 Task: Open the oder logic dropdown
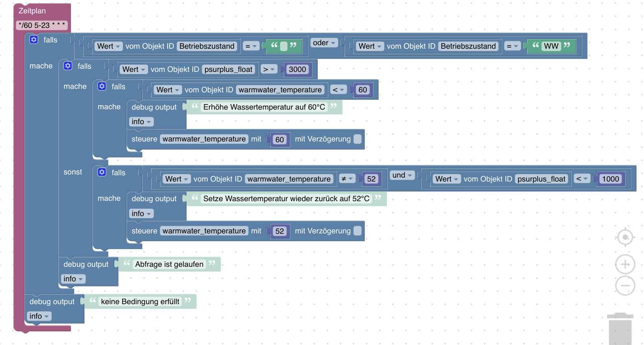tap(324, 42)
